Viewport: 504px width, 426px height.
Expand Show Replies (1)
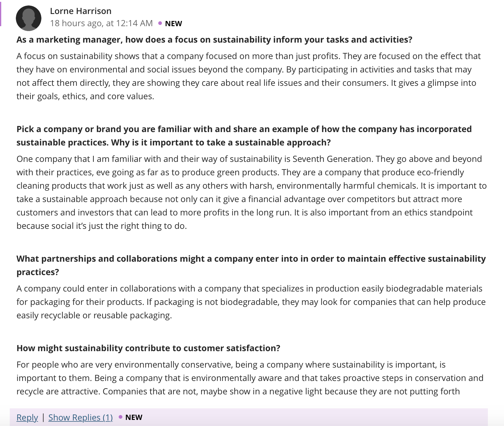tap(80, 417)
